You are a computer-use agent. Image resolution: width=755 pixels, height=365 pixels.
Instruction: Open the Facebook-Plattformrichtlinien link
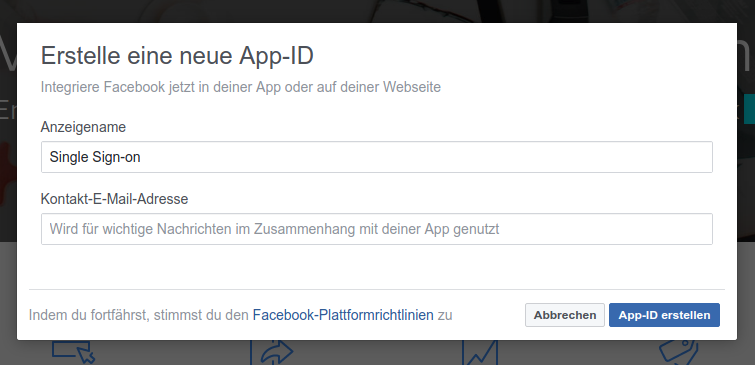(343, 315)
